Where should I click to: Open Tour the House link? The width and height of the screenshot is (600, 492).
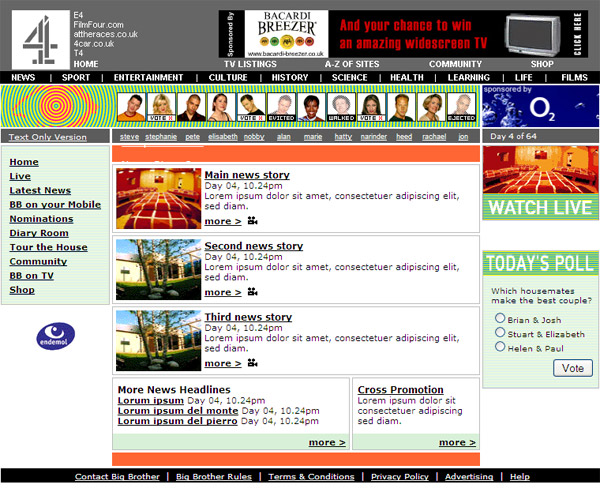click(49, 247)
